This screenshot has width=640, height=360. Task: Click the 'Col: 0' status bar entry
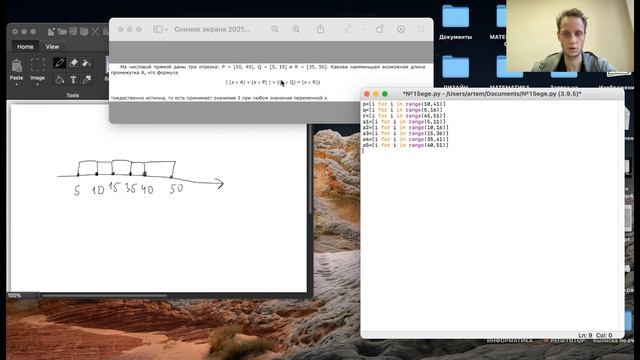click(x=604, y=335)
